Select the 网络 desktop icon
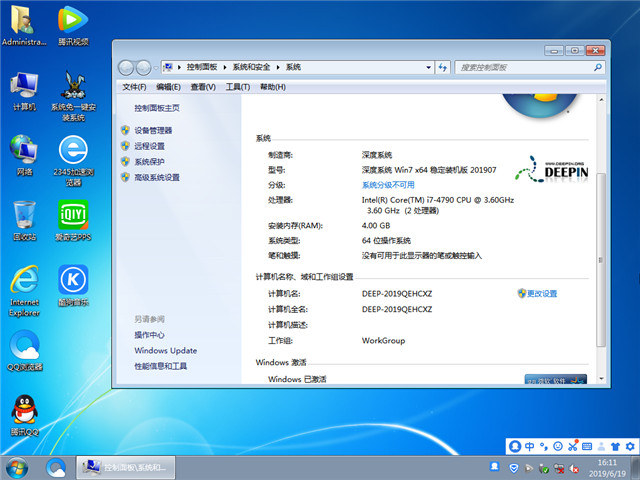 pos(24,156)
